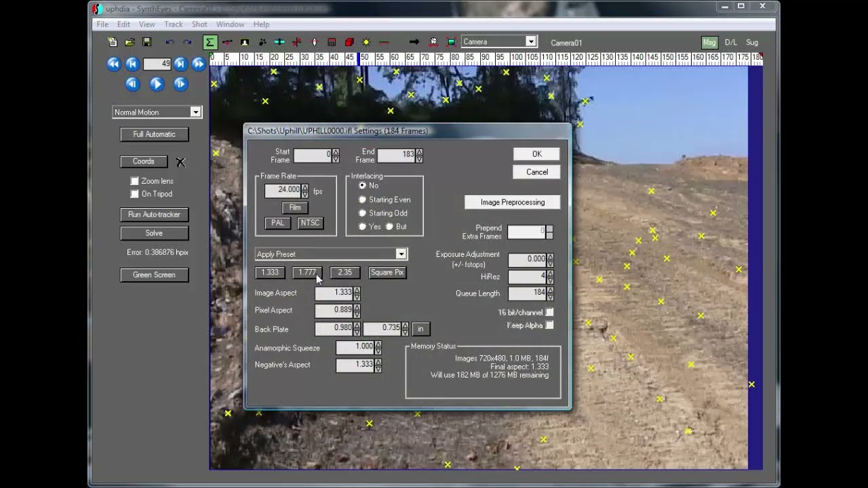Image resolution: width=868 pixels, height=488 pixels.
Task: Click the X icon beside Coords
Action: pyautogui.click(x=181, y=162)
